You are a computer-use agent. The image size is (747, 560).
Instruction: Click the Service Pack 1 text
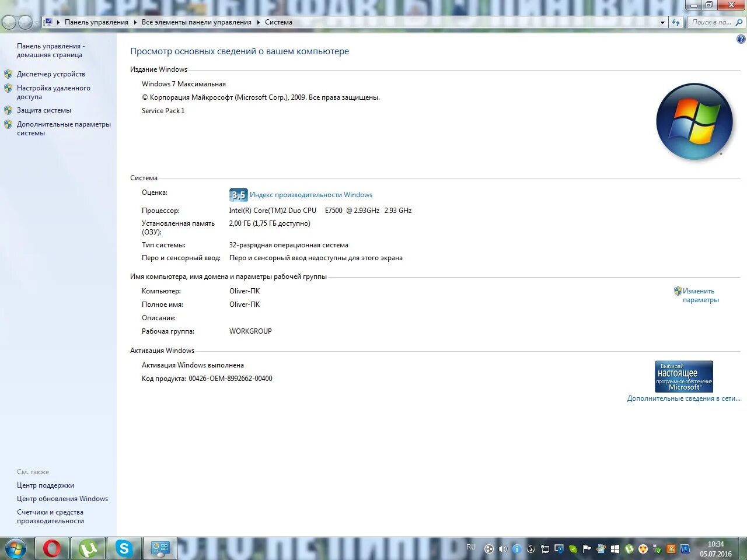click(x=163, y=111)
